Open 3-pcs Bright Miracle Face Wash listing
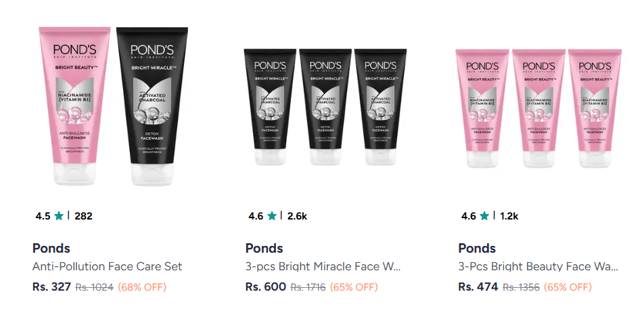Image resolution: width=644 pixels, height=313 pixels. [323, 266]
